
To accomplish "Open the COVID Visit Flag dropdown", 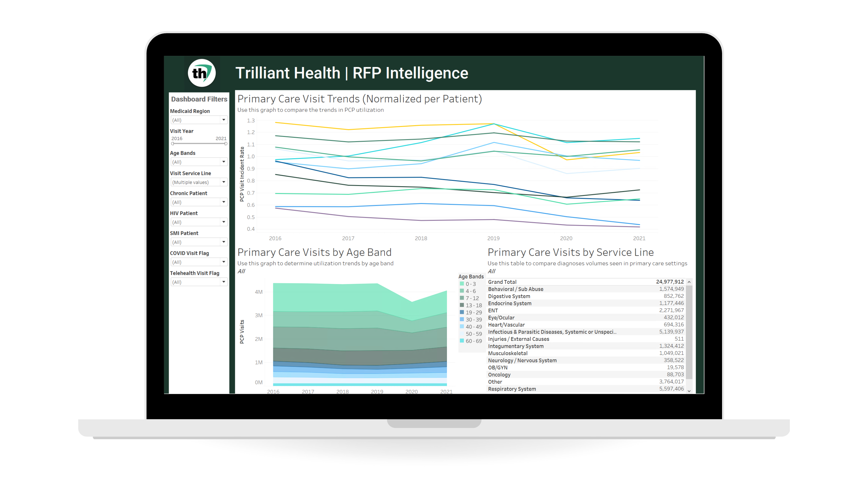I will 199,262.
